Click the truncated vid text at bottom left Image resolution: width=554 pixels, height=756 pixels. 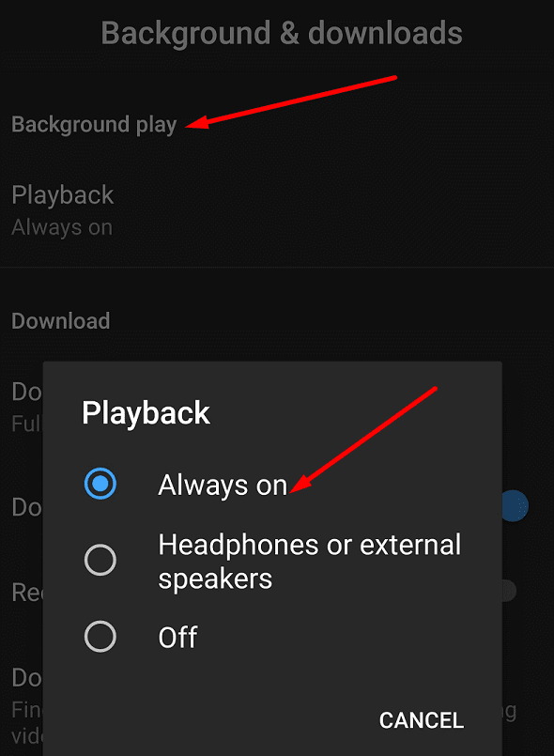pos(27,736)
